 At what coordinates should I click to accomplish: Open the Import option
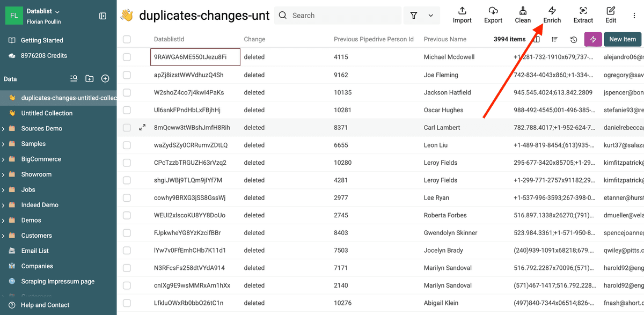point(462,15)
